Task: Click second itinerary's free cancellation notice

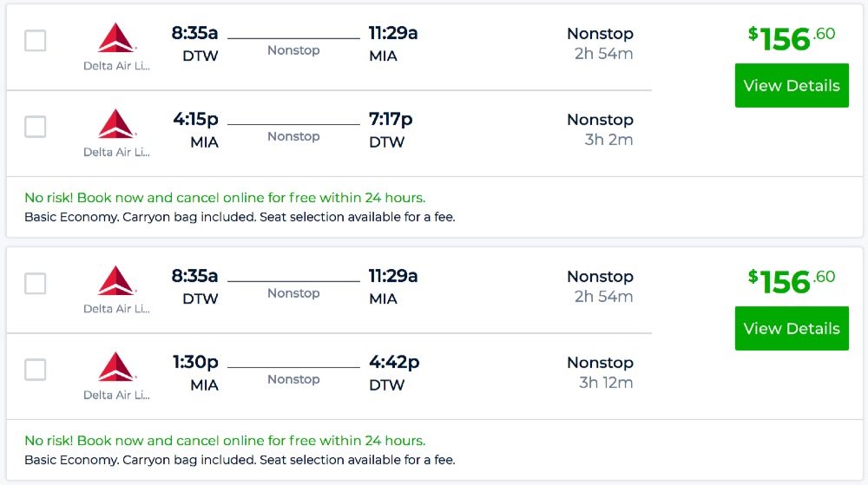Action: click(x=225, y=441)
